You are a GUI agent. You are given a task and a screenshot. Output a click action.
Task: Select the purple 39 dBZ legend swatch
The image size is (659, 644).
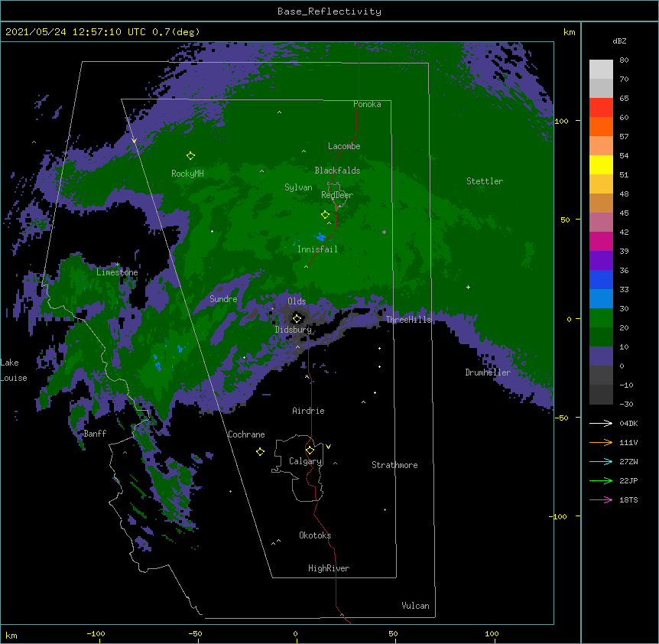(601, 261)
